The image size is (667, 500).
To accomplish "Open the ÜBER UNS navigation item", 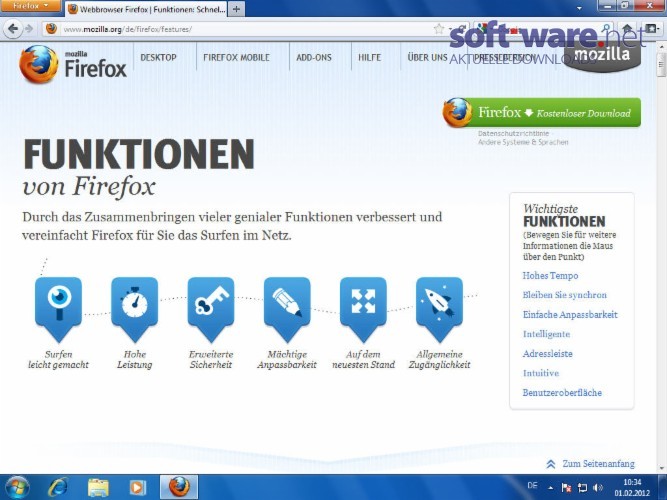I will click(428, 57).
